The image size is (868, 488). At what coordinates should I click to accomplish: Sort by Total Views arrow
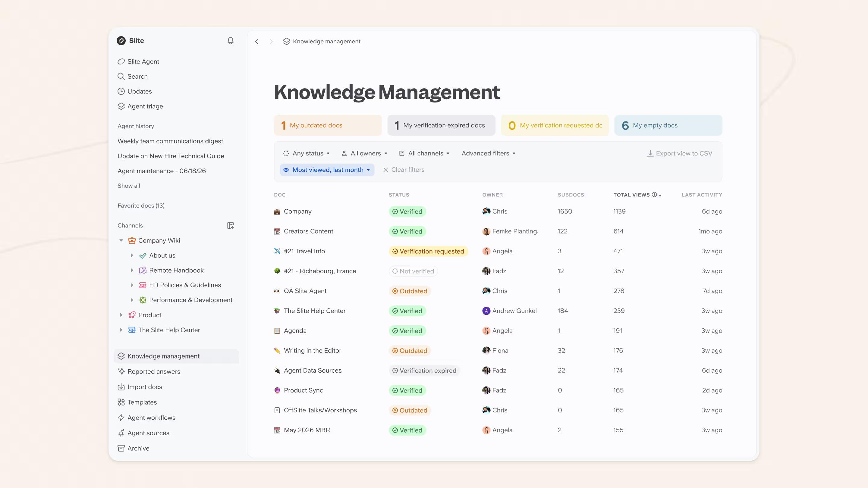tap(660, 195)
